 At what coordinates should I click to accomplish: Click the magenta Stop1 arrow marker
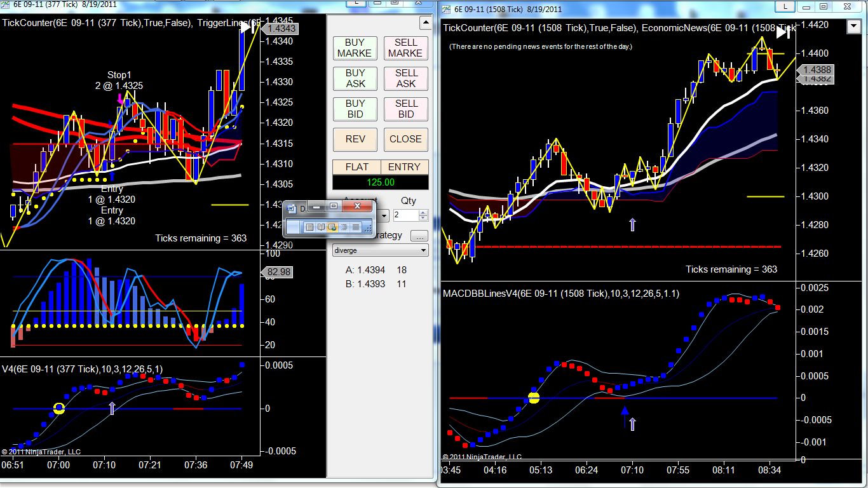pos(121,100)
